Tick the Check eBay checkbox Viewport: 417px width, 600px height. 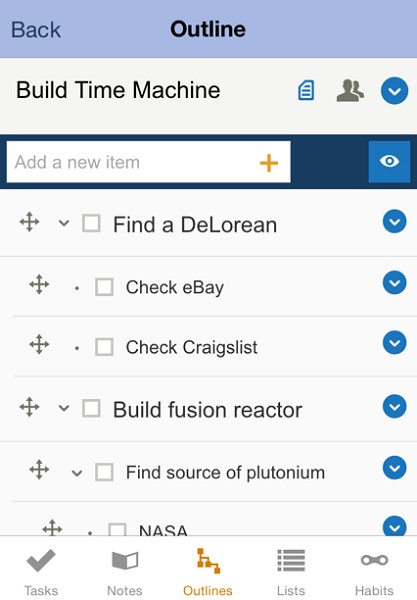click(x=104, y=287)
